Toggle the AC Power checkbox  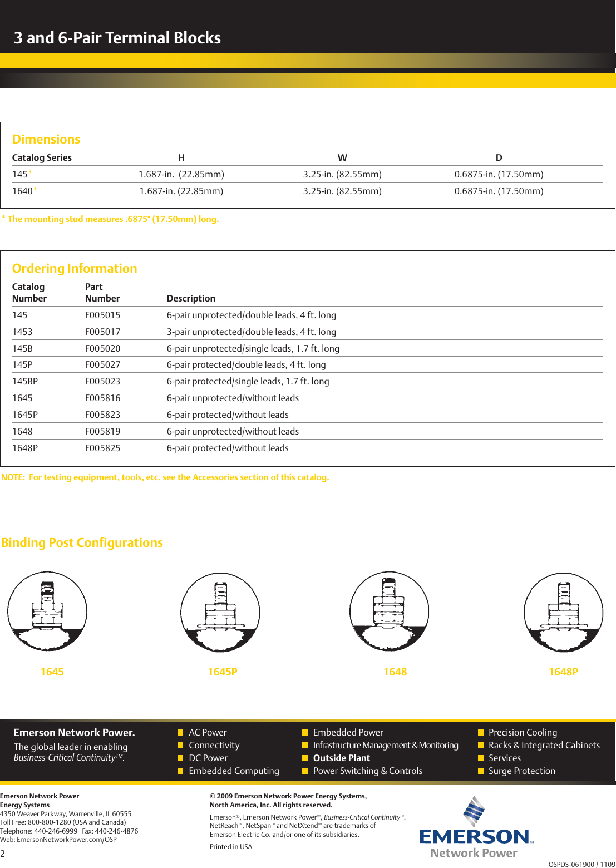coord(180,732)
